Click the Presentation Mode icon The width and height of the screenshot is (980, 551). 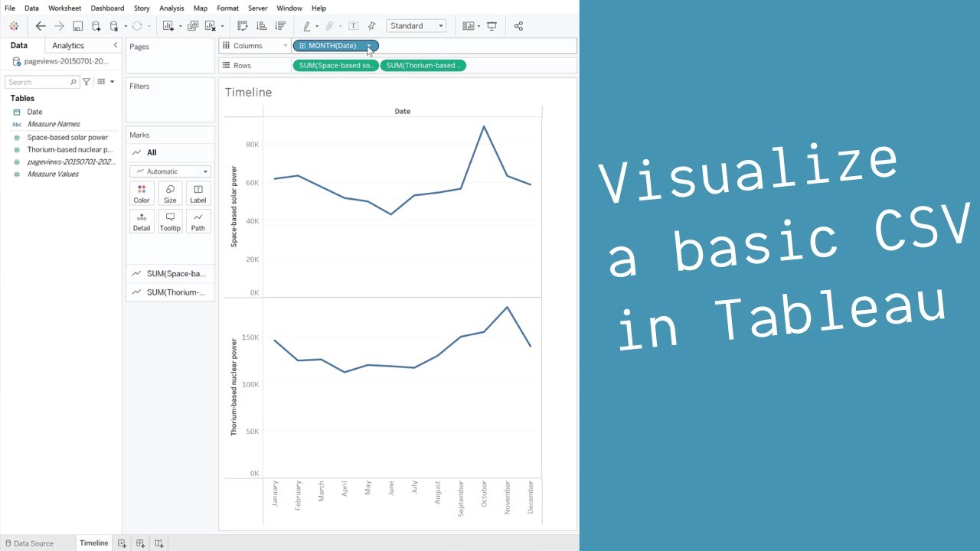[492, 26]
